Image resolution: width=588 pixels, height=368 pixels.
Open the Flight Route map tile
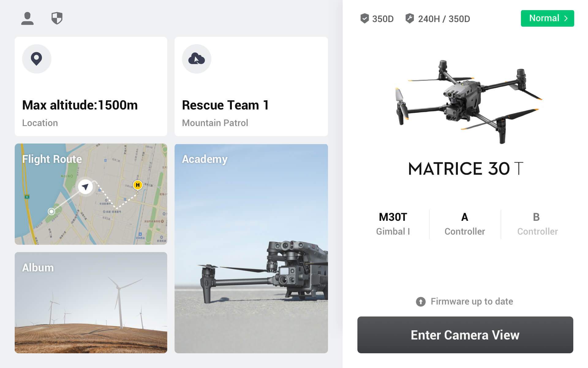click(x=91, y=194)
